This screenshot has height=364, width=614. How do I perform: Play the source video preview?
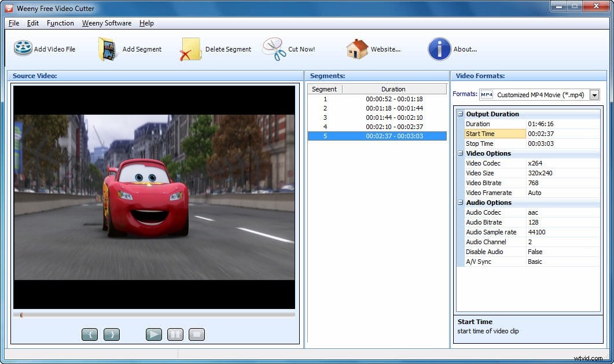pyautogui.click(x=153, y=334)
